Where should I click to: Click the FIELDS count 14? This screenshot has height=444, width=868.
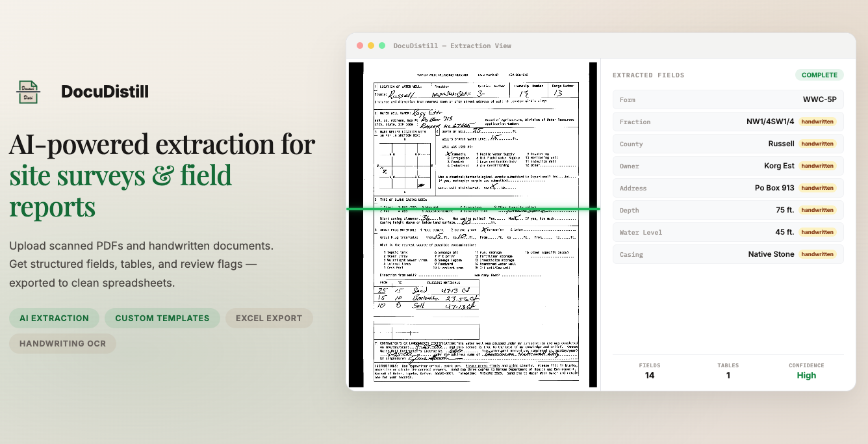(x=650, y=375)
